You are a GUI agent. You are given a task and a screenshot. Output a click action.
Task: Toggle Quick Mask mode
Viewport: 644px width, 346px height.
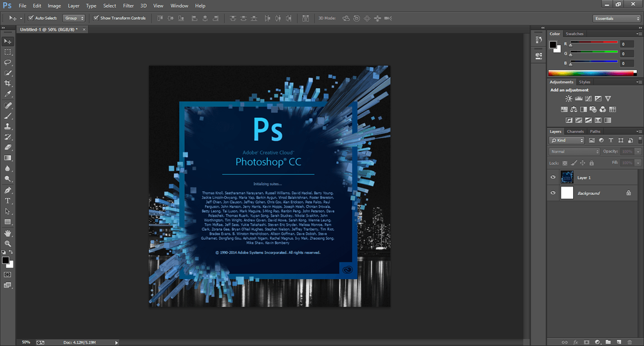[7, 275]
